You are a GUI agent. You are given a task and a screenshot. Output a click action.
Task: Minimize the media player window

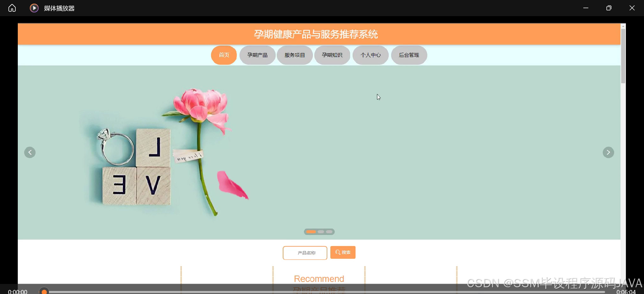tap(586, 8)
